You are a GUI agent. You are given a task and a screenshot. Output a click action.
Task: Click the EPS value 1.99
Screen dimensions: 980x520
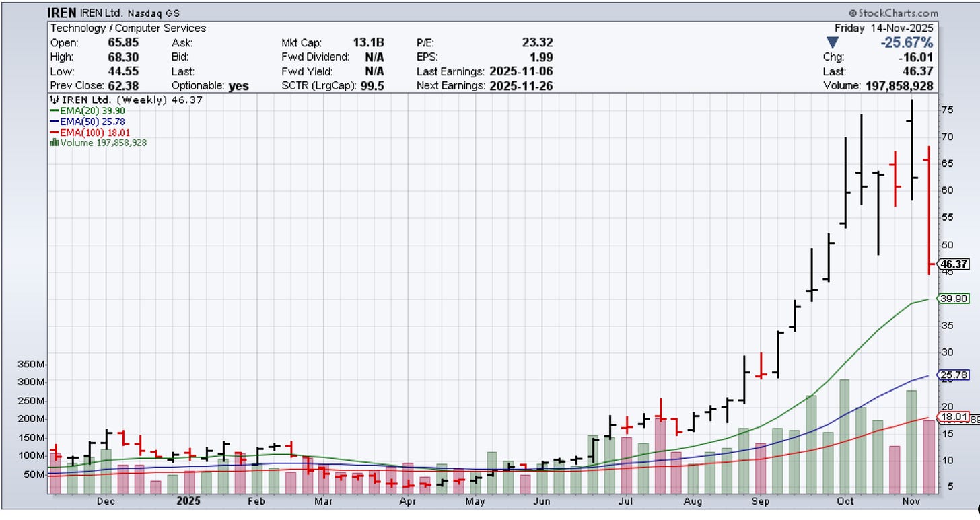(542, 57)
